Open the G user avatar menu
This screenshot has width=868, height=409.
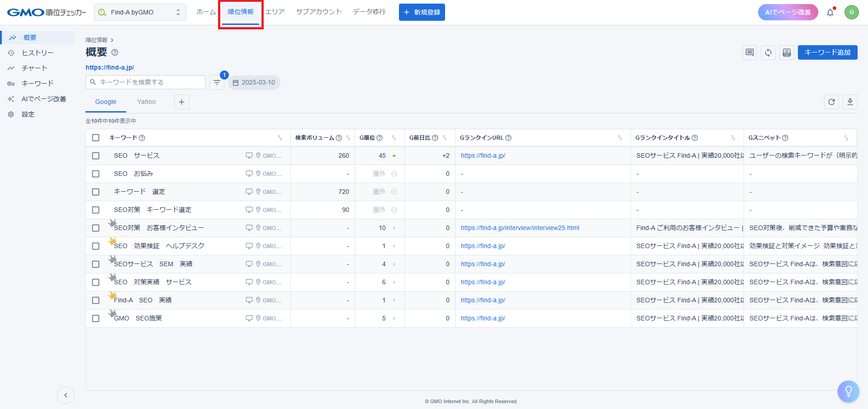point(852,12)
